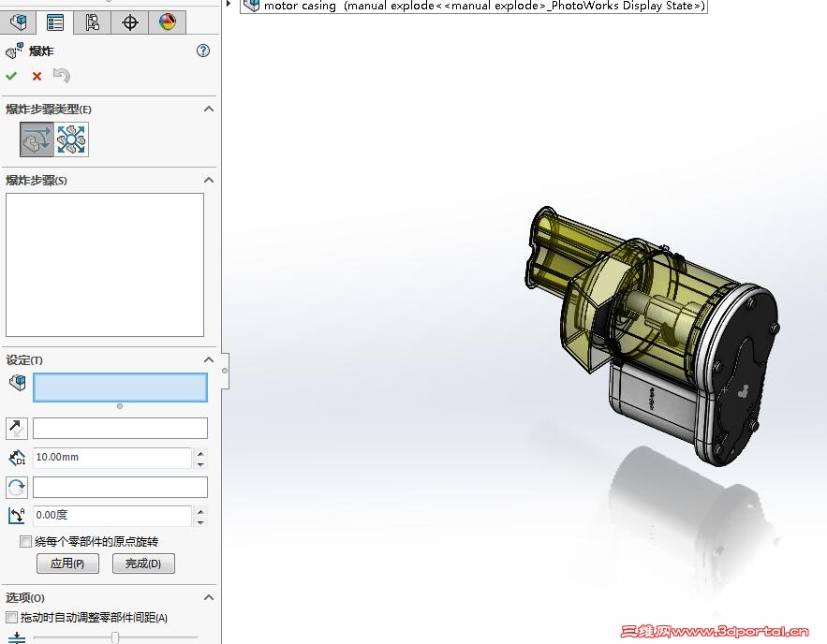Select the radial explode step type

coord(71,139)
